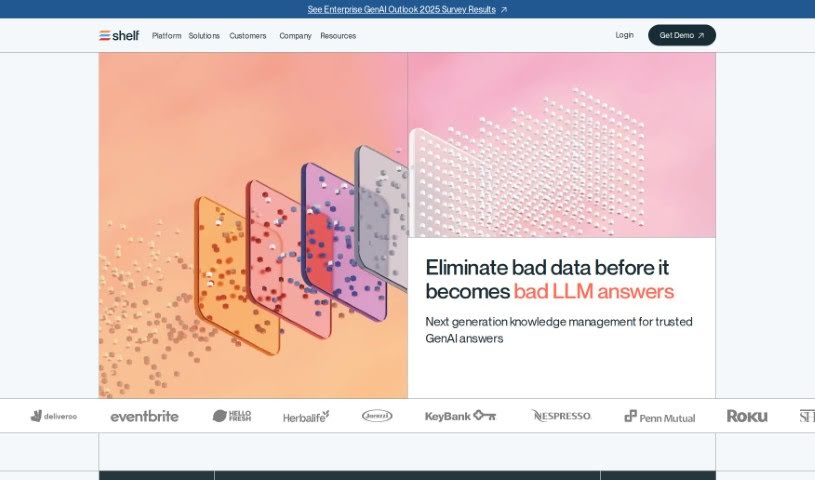
Task: Click the hero illustration of colored data panels
Action: [x=253, y=225]
